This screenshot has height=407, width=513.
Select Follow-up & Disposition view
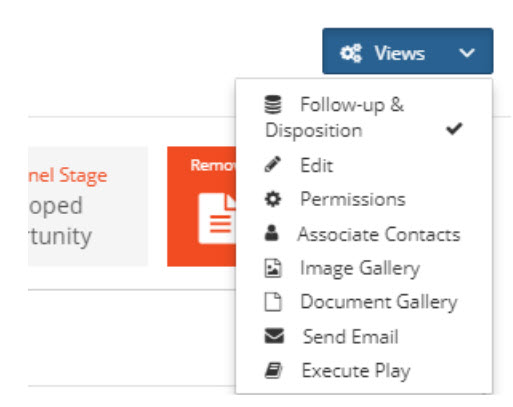[x=364, y=117]
